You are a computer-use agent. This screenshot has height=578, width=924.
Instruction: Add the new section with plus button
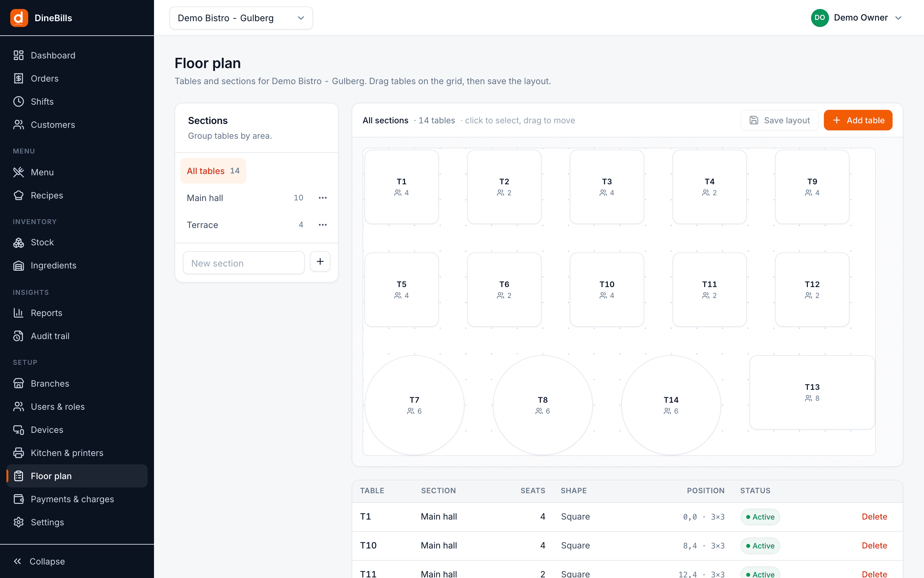click(x=320, y=261)
